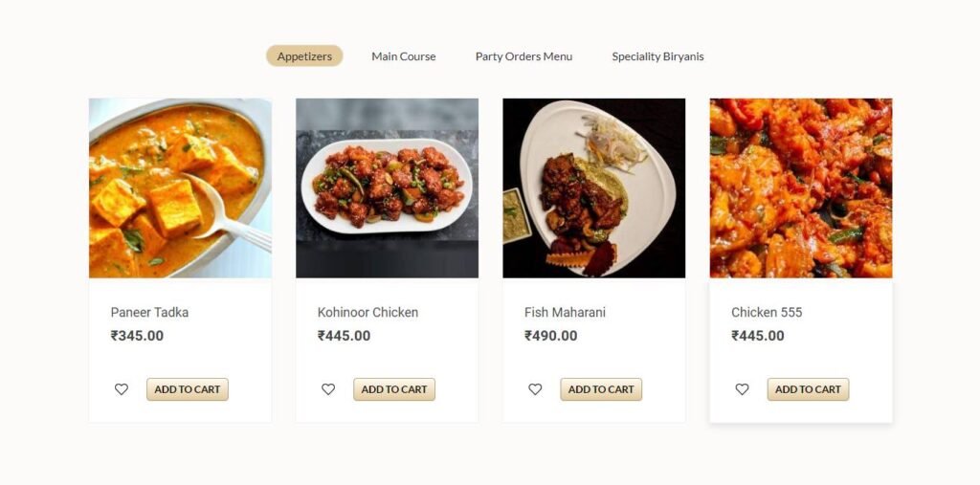Open the Party Orders Menu tab
The height and width of the screenshot is (485, 980).
523,56
